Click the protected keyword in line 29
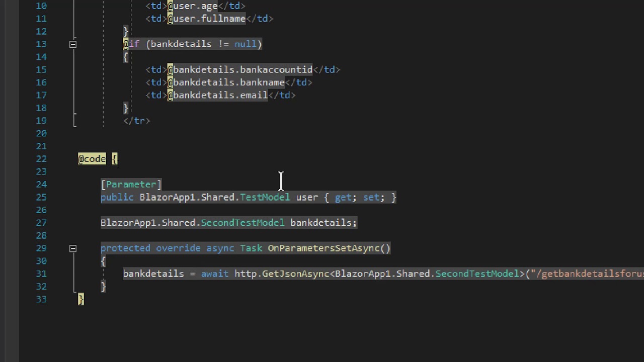Image resolution: width=644 pixels, height=362 pixels. click(x=125, y=248)
